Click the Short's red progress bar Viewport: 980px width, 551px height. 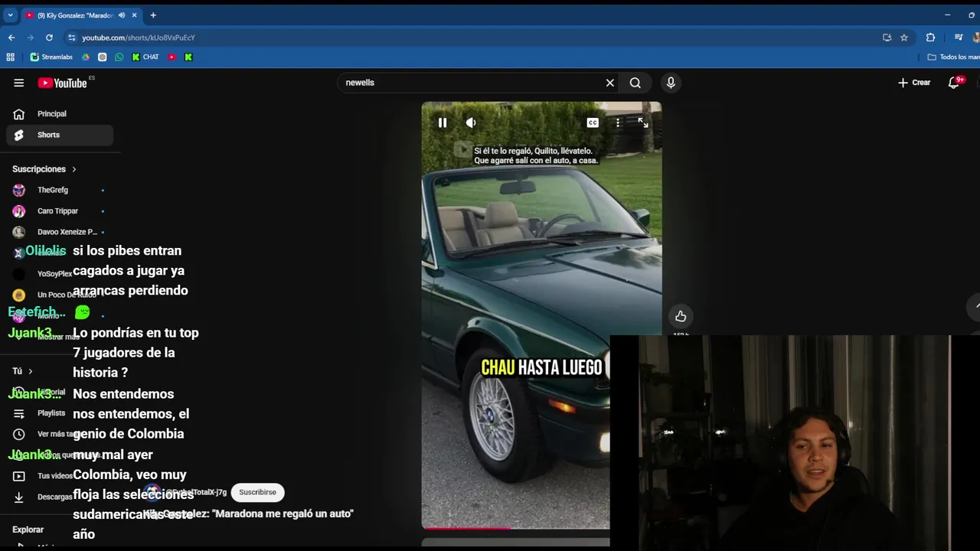click(467, 528)
